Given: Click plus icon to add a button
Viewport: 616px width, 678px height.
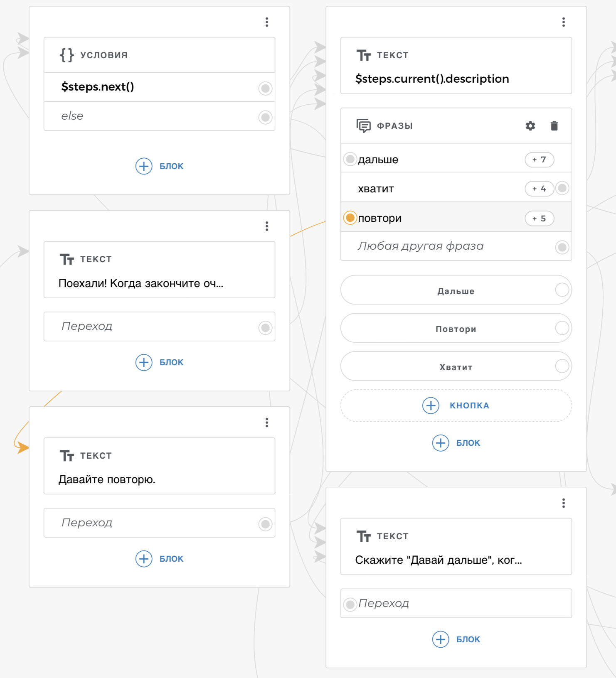Looking at the screenshot, I should pyautogui.click(x=431, y=405).
